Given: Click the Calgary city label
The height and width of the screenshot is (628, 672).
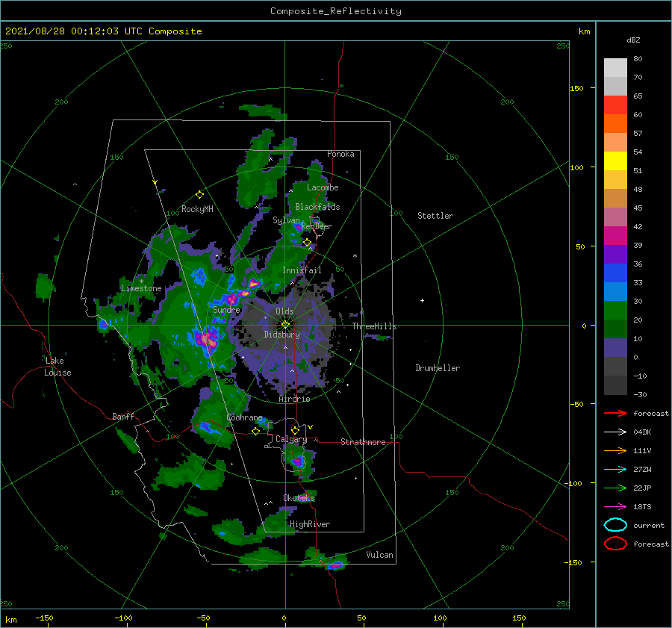Looking at the screenshot, I should 291,439.
